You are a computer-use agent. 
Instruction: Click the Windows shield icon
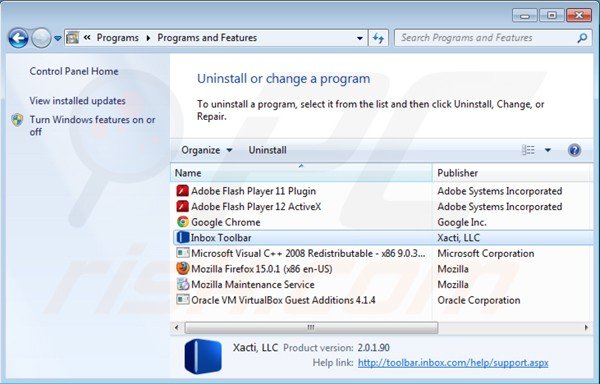(x=17, y=120)
